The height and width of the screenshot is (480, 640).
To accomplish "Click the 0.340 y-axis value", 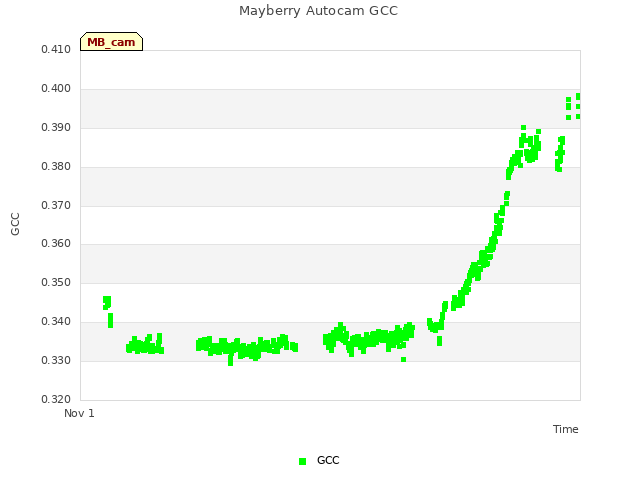I will 56,322.
